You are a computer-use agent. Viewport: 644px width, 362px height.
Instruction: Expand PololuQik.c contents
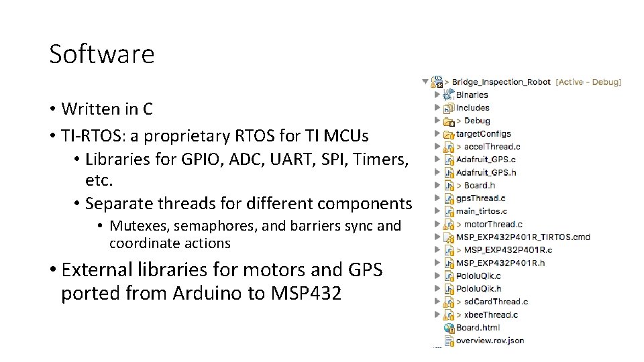tap(437, 276)
